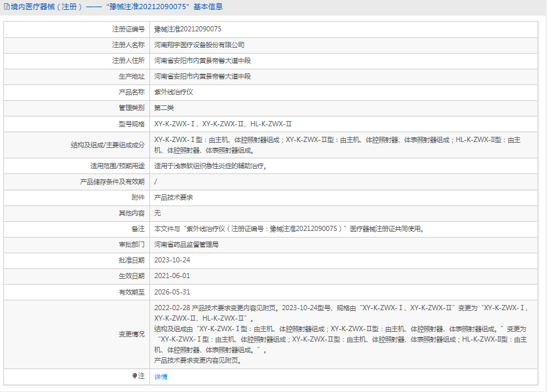Click the 有效期至 label
The height and width of the screenshot is (392, 547).
pos(132,292)
